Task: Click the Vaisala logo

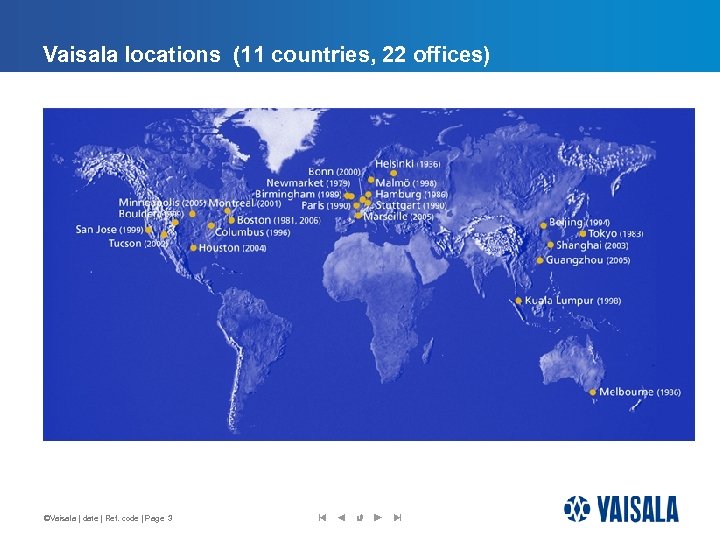Action: coord(621,509)
